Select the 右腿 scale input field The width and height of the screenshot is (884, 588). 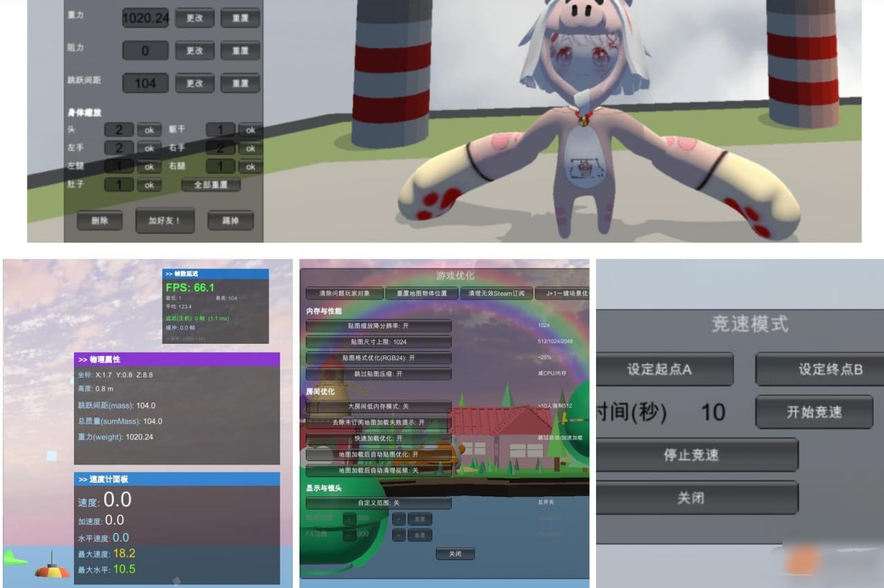[221, 166]
